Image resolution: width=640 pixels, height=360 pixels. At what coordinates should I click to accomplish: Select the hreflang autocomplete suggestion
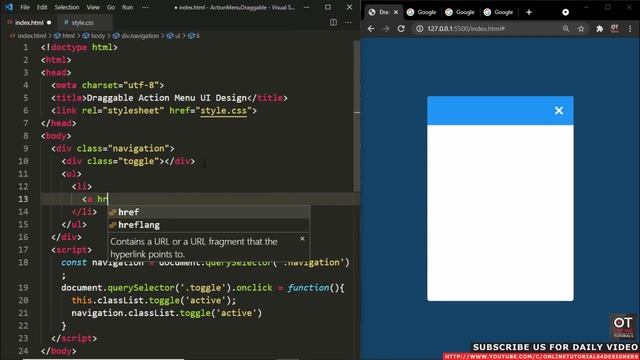point(208,225)
